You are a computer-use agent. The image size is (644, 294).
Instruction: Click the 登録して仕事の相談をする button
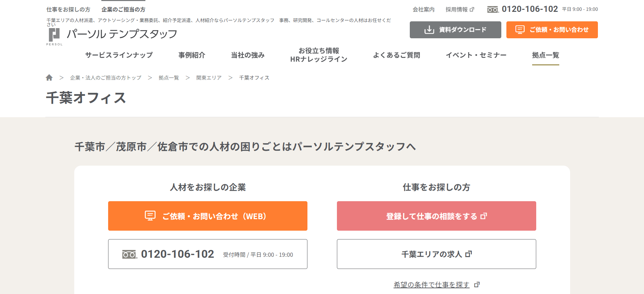tap(437, 216)
